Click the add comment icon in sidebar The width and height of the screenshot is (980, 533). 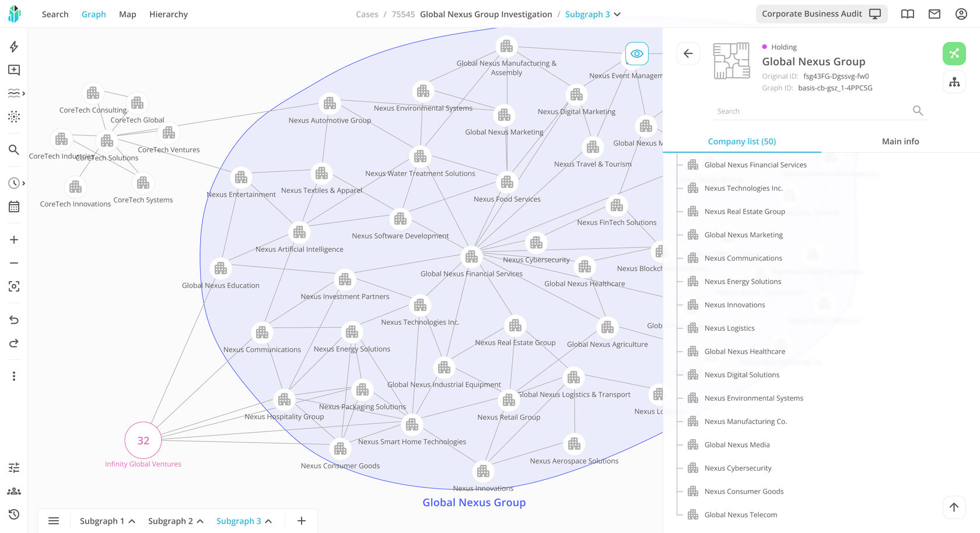click(x=14, y=70)
